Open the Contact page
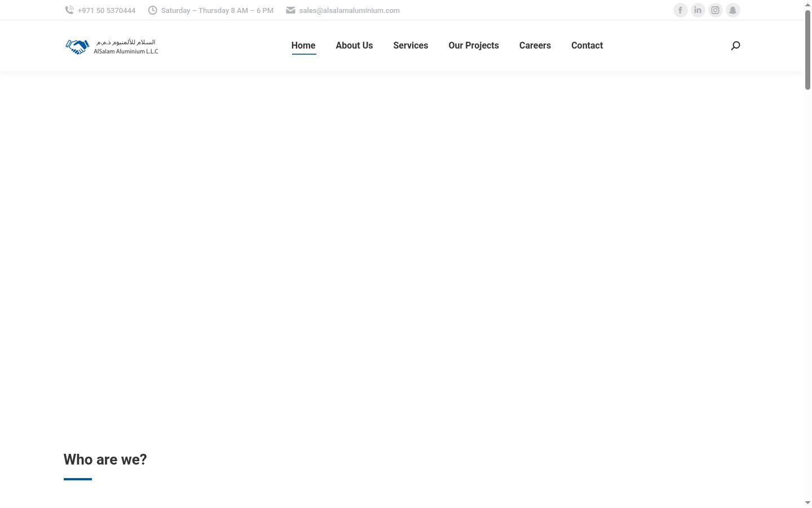The width and height of the screenshot is (812, 508). 587,46
